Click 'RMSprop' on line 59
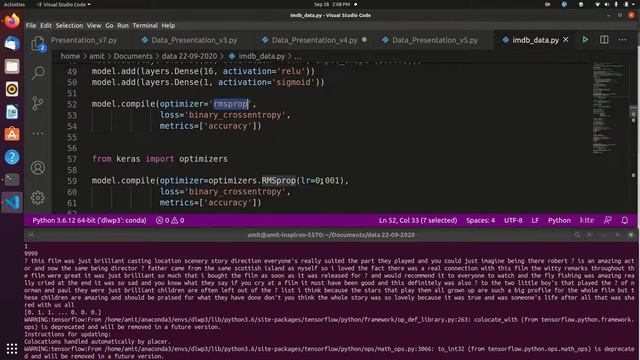Viewport: 640px width, 360px height. pyautogui.click(x=278, y=180)
